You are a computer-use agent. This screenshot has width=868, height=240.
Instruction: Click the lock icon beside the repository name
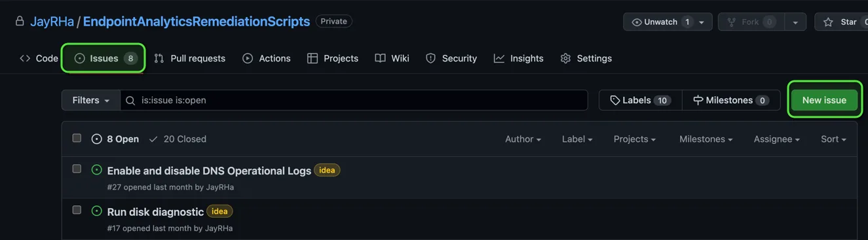click(20, 21)
